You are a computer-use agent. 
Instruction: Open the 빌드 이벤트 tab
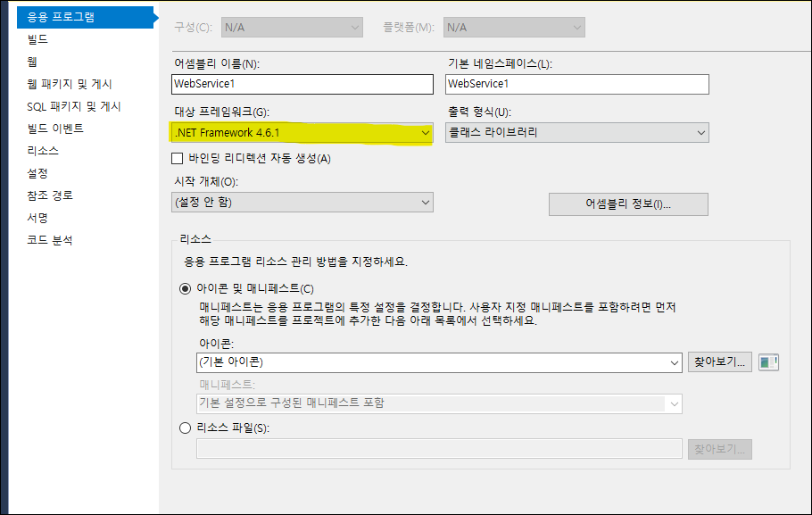tap(55, 129)
